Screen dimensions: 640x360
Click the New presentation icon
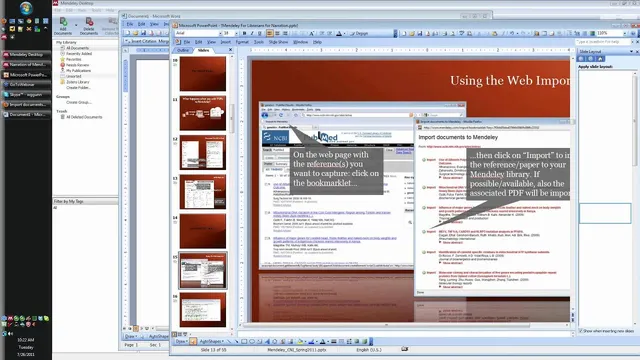coord(403,33)
